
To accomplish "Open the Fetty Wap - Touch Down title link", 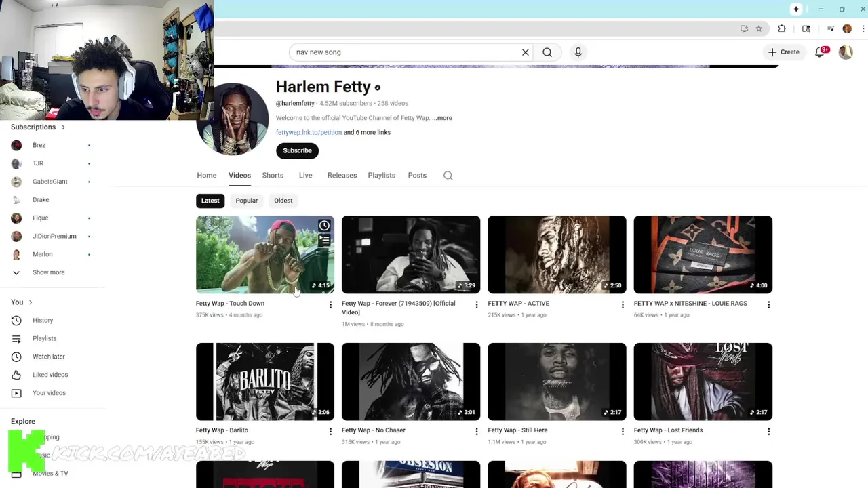I will (230, 304).
